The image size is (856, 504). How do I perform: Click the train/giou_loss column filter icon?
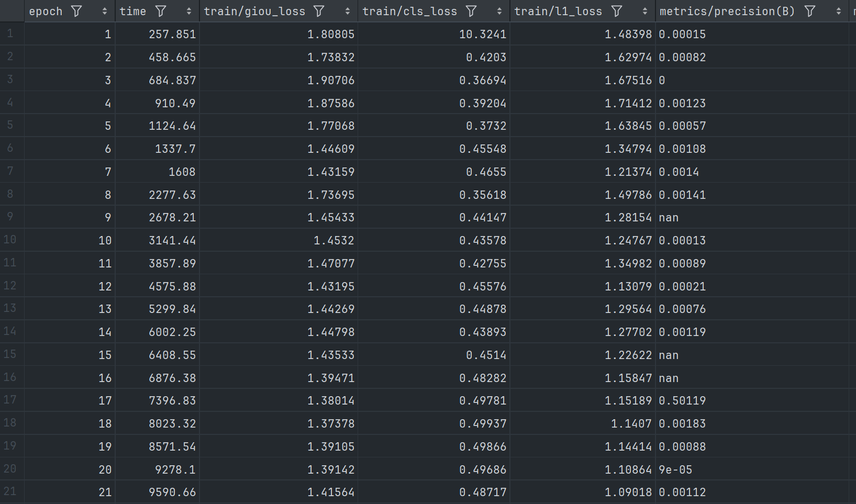click(x=319, y=11)
